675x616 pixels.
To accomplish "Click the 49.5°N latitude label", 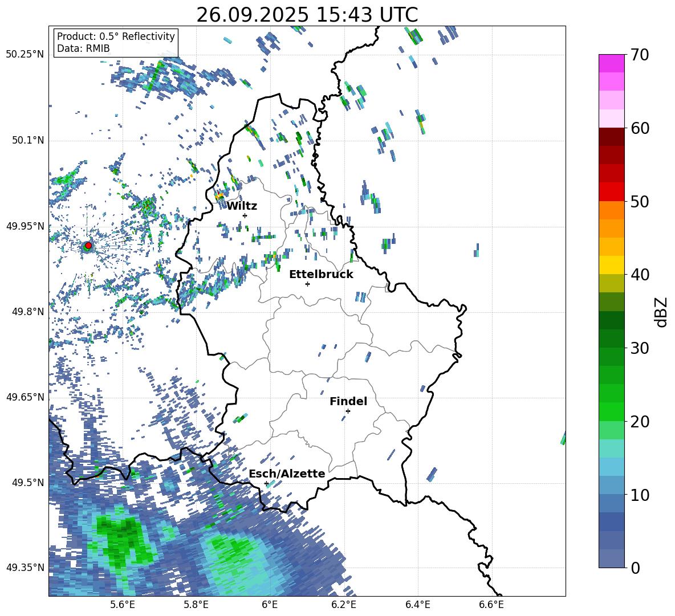I will (27, 482).
